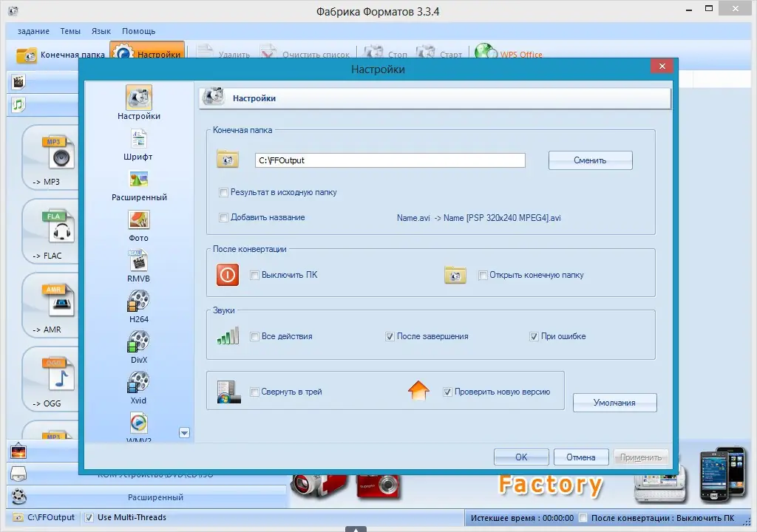Image resolution: width=757 pixels, height=532 pixels.
Task: Expand the Расширенный section in main window
Action: click(x=155, y=497)
